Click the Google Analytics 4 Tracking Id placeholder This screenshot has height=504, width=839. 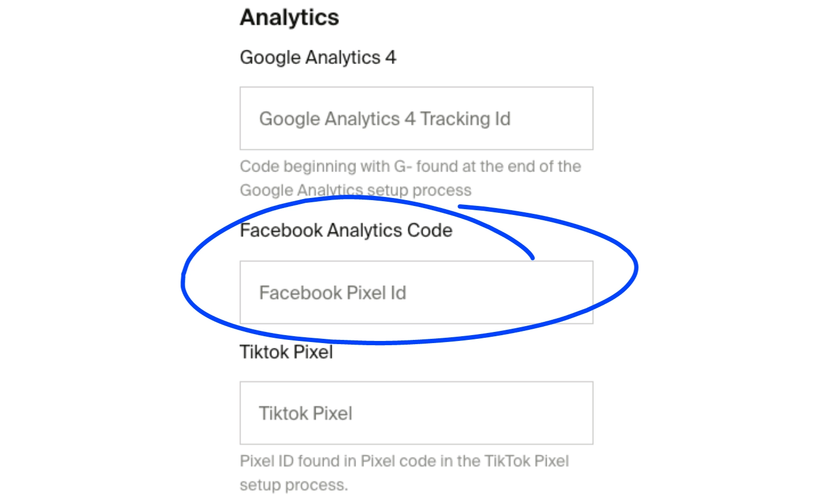pyautogui.click(x=384, y=118)
